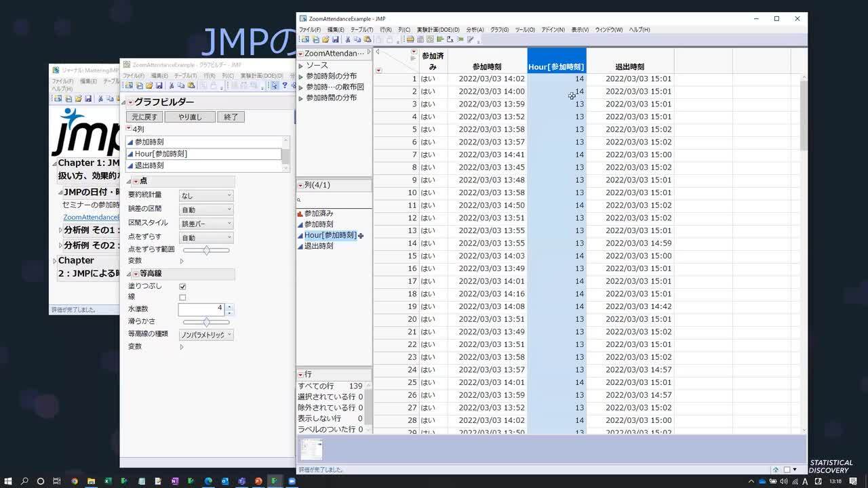Open OneNote from the taskbar
The image size is (868, 488).
(175, 481)
